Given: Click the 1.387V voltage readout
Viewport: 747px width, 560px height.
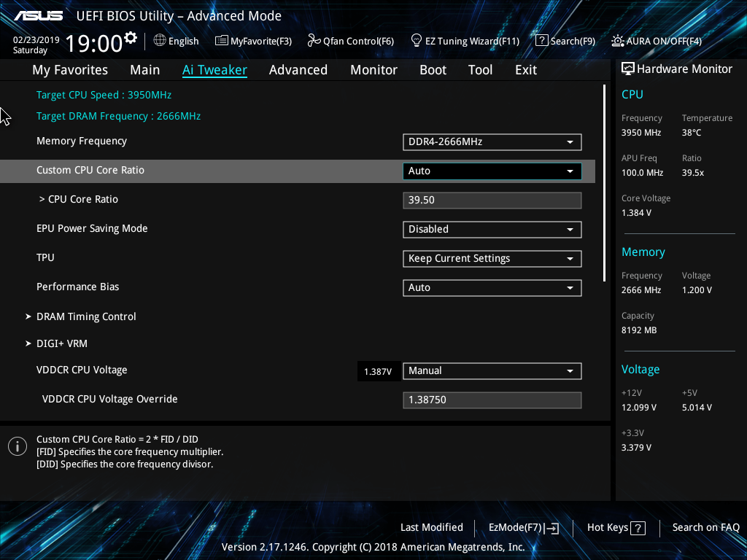Looking at the screenshot, I should (378, 371).
